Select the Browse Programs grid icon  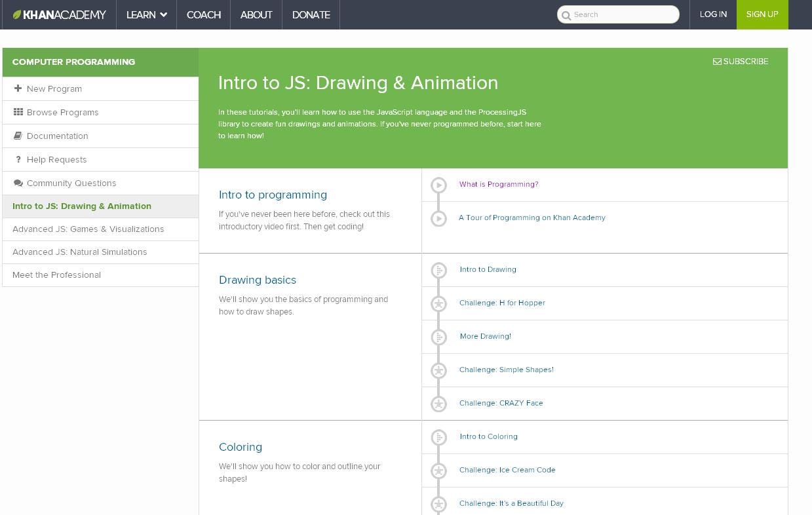[18, 112]
